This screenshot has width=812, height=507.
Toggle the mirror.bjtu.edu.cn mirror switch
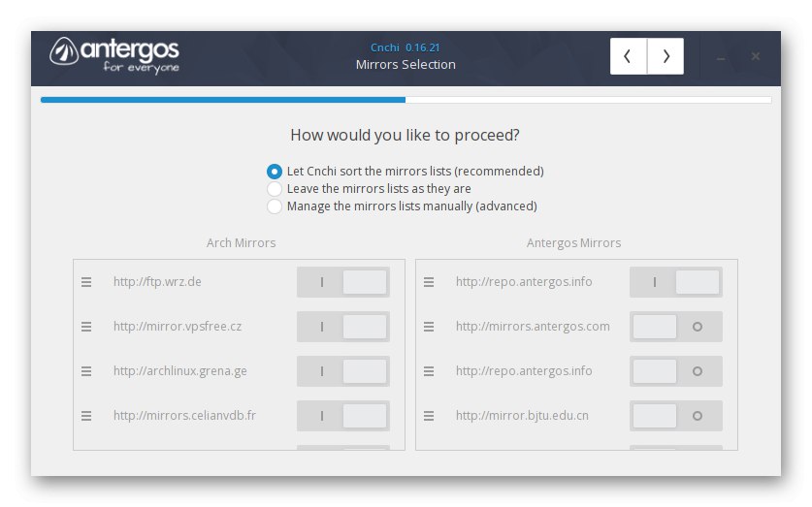[x=676, y=416]
